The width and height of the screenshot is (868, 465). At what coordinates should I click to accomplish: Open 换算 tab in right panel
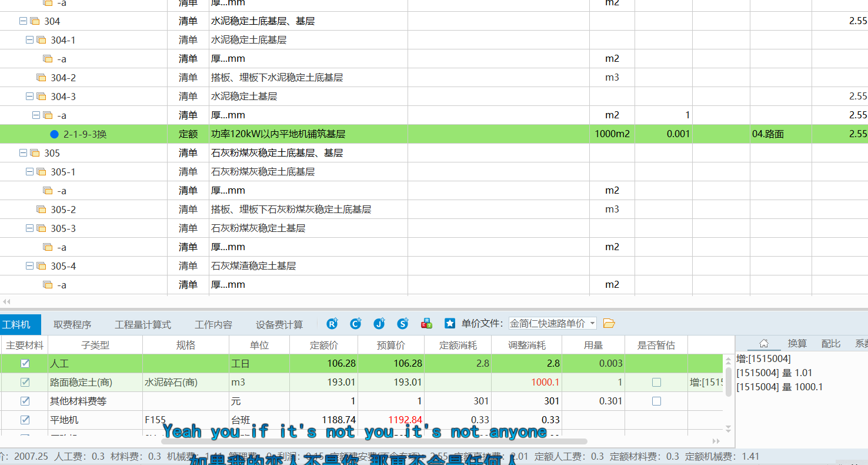coord(797,344)
